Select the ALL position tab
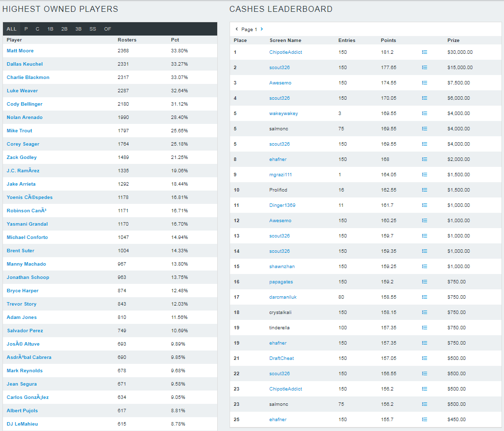 point(11,29)
